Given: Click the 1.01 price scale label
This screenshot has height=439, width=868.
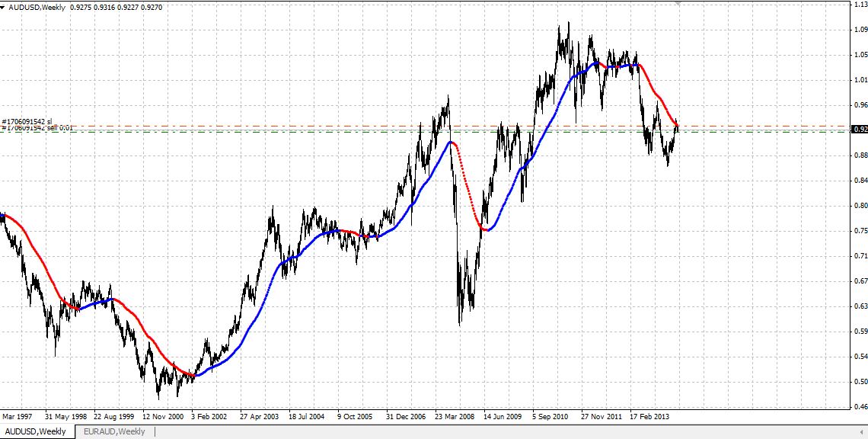Looking at the screenshot, I should pos(861,80).
